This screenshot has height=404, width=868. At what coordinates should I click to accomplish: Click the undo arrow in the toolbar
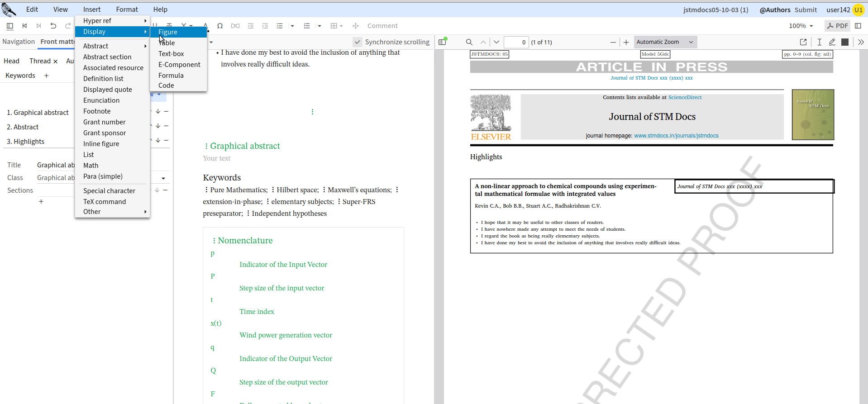pyautogui.click(x=53, y=26)
